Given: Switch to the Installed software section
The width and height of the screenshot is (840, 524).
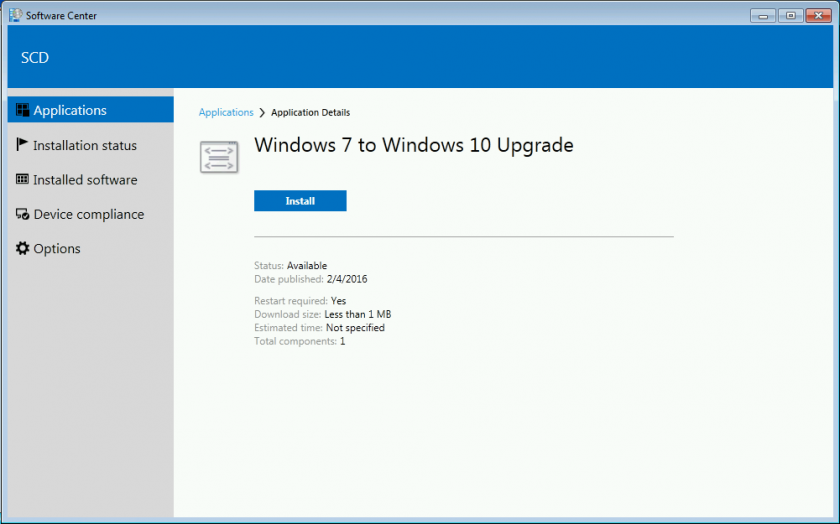Looking at the screenshot, I should click(85, 180).
